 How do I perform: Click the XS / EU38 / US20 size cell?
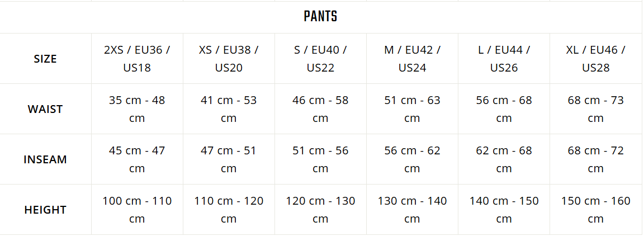click(x=229, y=59)
